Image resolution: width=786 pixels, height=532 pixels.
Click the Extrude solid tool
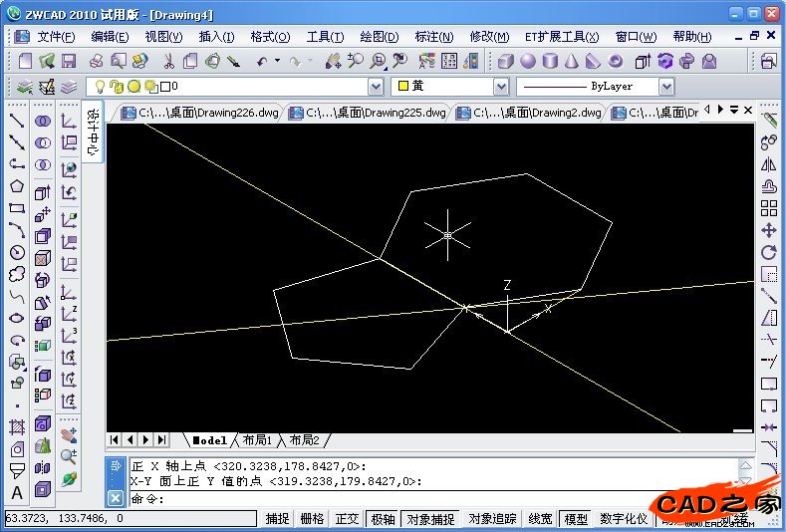click(x=43, y=192)
